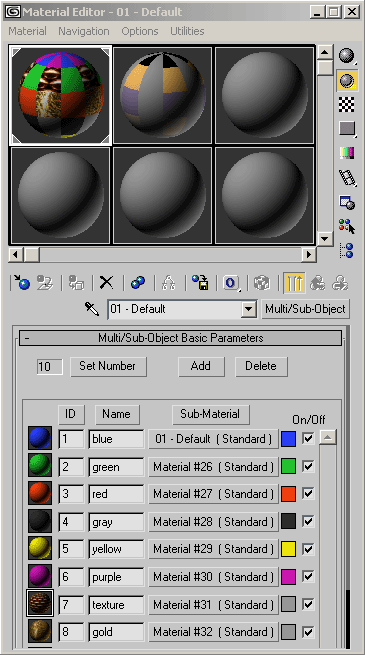The height and width of the screenshot is (655, 365).
Task: Toggle the Show End Result icon
Action: (294, 283)
